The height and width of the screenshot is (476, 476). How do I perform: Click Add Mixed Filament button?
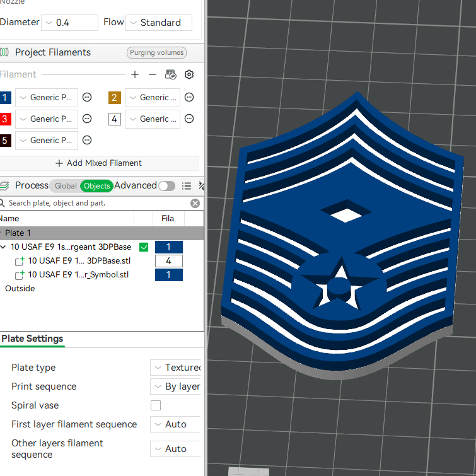(x=98, y=163)
